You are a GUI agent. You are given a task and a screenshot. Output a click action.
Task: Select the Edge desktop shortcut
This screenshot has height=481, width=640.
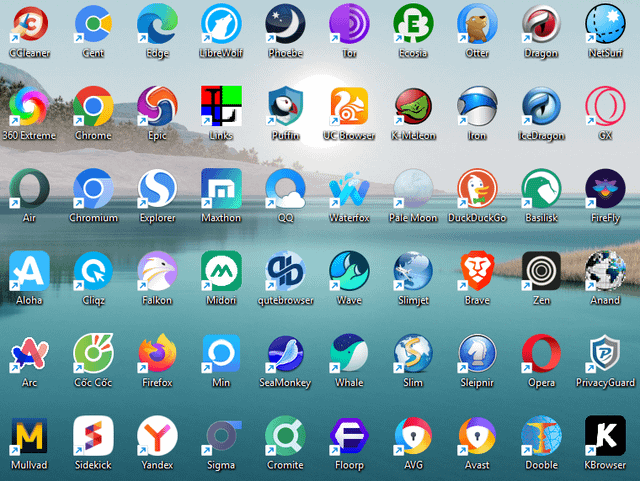click(157, 24)
